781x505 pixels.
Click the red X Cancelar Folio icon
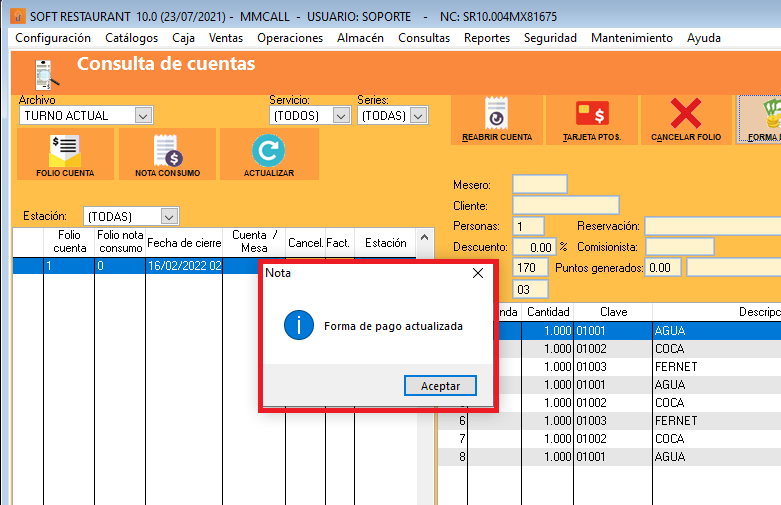pos(685,113)
